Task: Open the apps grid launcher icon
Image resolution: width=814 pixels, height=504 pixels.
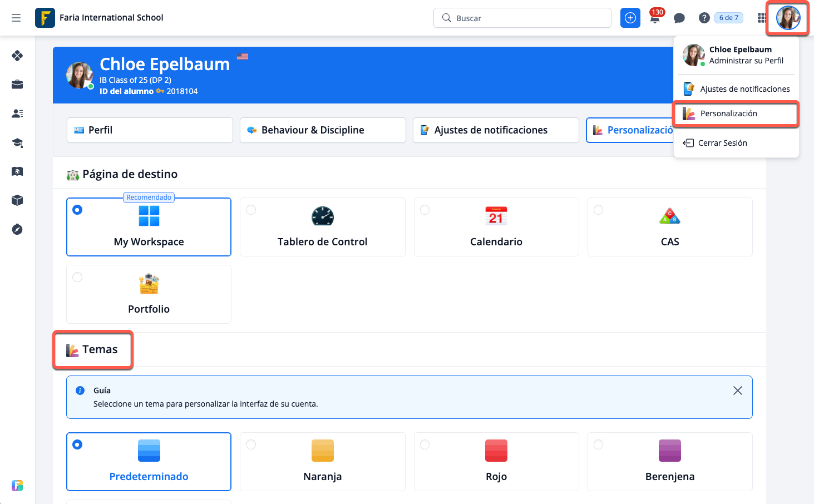Action: click(x=761, y=18)
